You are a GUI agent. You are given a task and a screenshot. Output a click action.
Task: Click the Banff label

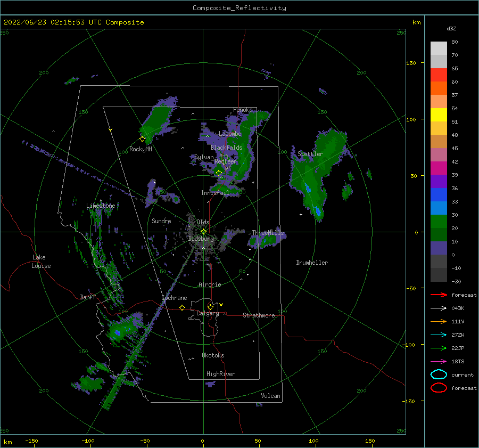(88, 297)
